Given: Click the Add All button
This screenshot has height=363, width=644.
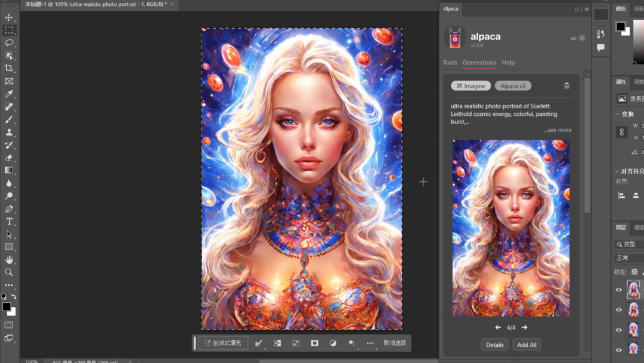Looking at the screenshot, I should point(527,344).
